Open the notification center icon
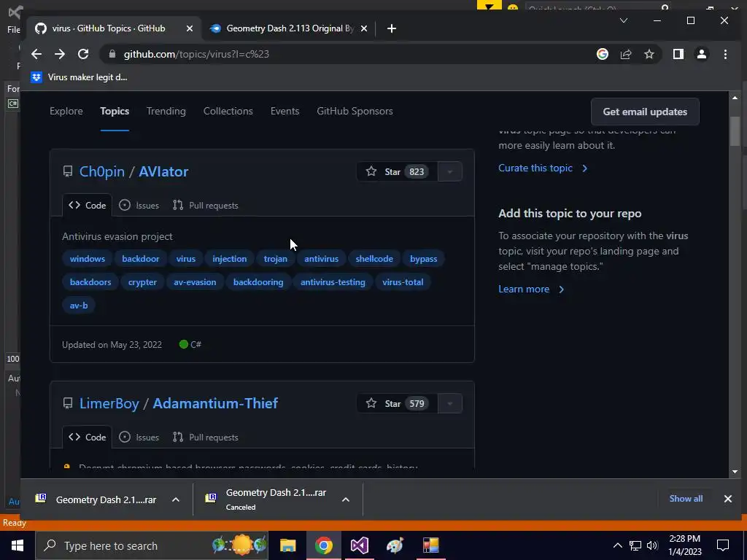The height and width of the screenshot is (560, 747). [x=723, y=545]
